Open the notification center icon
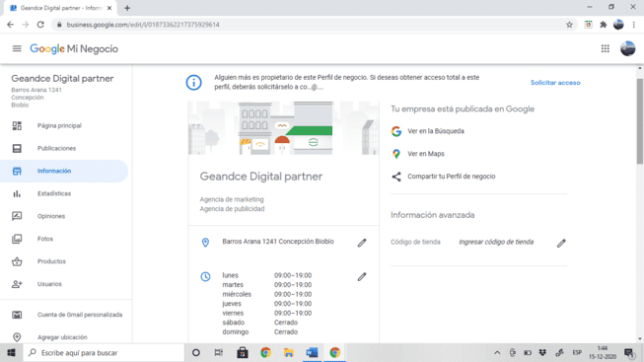 (x=629, y=352)
